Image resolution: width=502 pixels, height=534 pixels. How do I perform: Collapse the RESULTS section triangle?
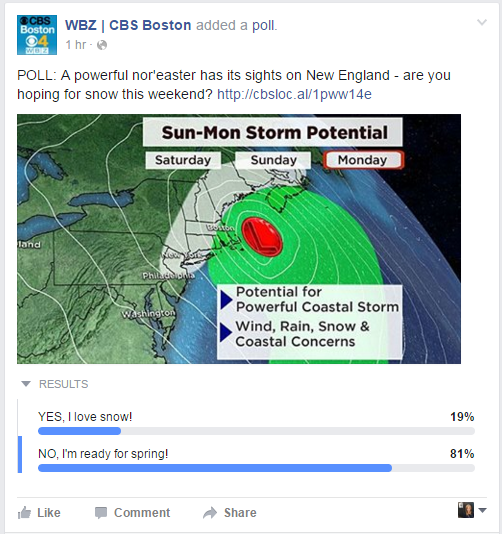tap(26, 384)
